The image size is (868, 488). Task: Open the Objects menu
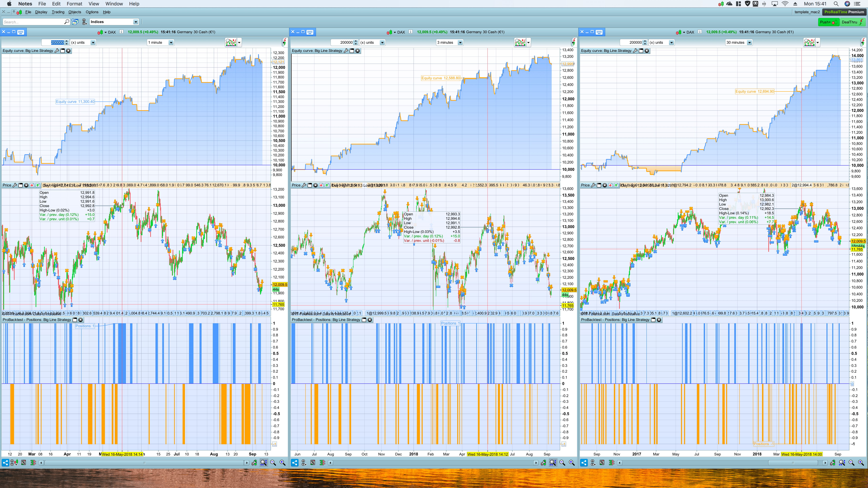[x=74, y=12]
